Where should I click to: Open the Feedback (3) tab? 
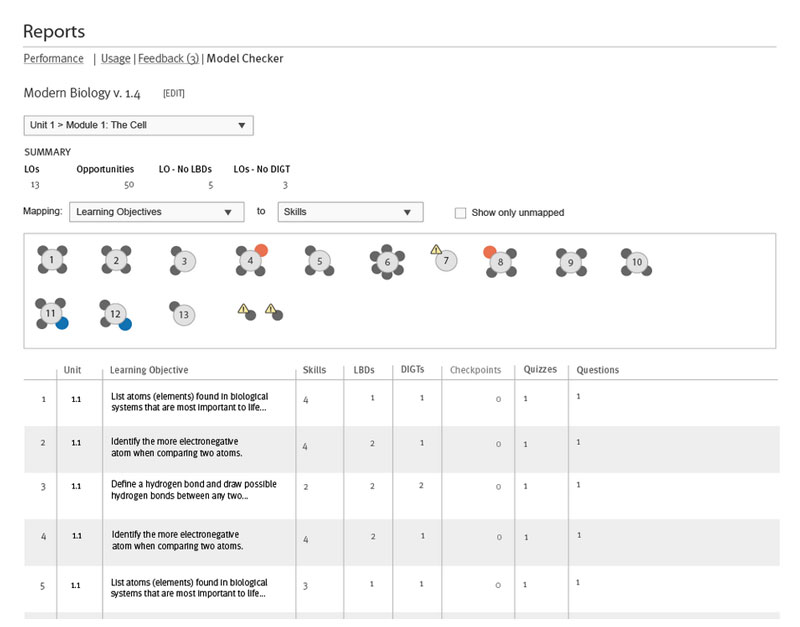(168, 59)
